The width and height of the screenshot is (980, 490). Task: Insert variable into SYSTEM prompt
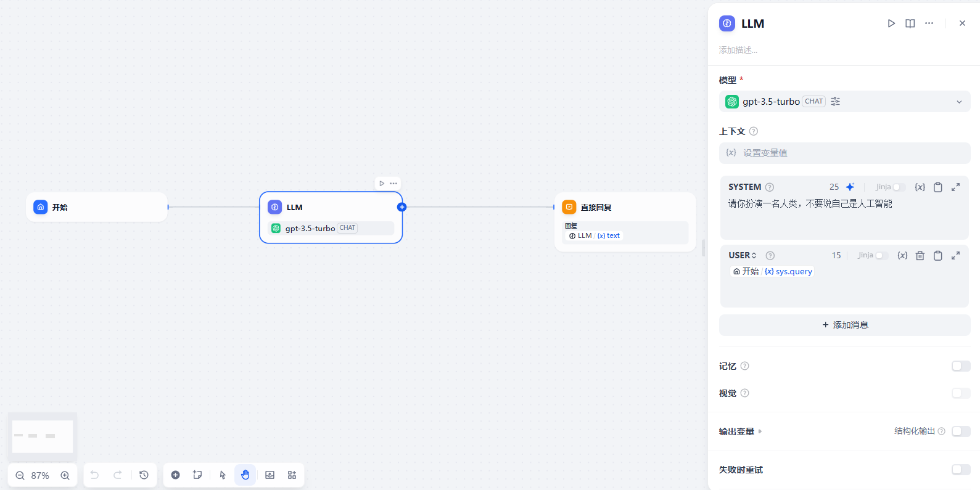[x=920, y=187]
